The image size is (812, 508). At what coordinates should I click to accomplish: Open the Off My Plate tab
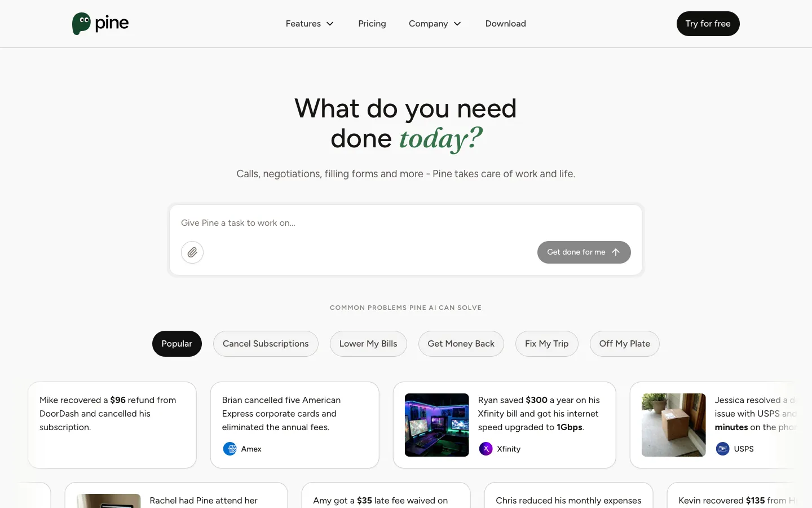(625, 344)
